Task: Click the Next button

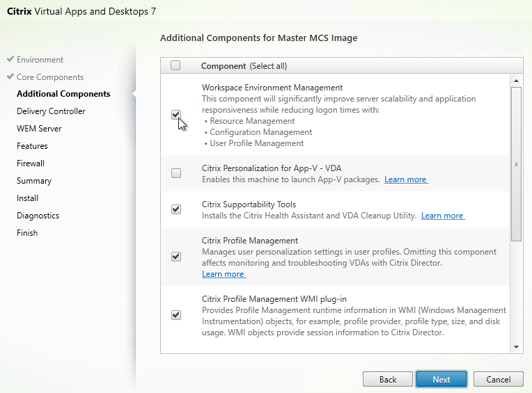Action: (x=441, y=380)
